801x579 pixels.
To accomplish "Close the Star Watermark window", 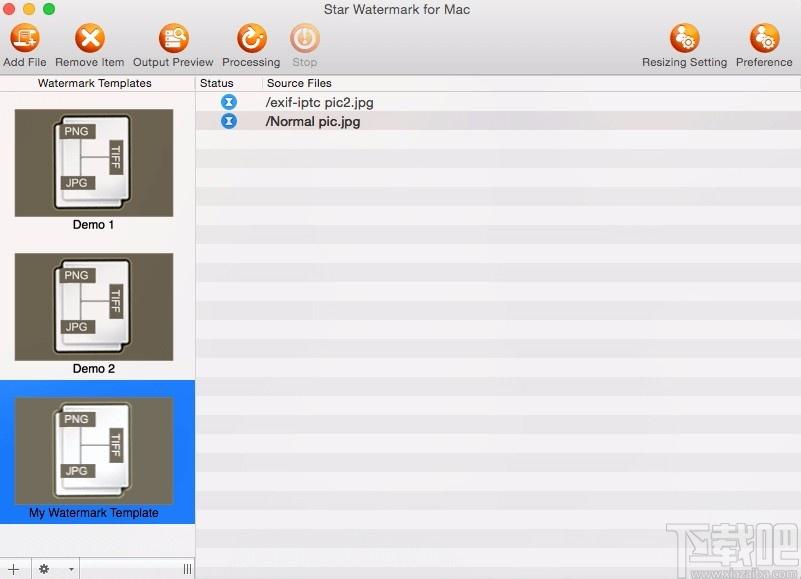I will (x=9, y=9).
